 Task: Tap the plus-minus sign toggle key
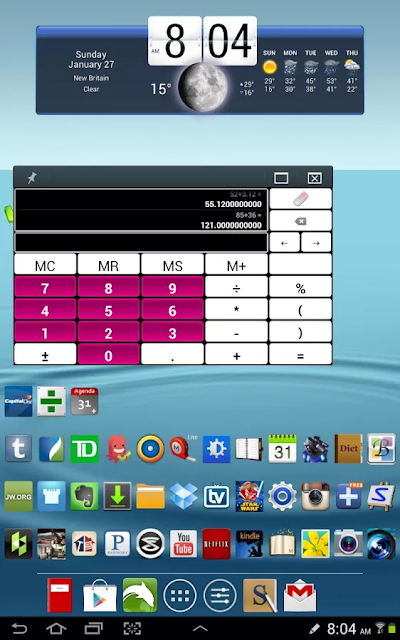tap(45, 355)
